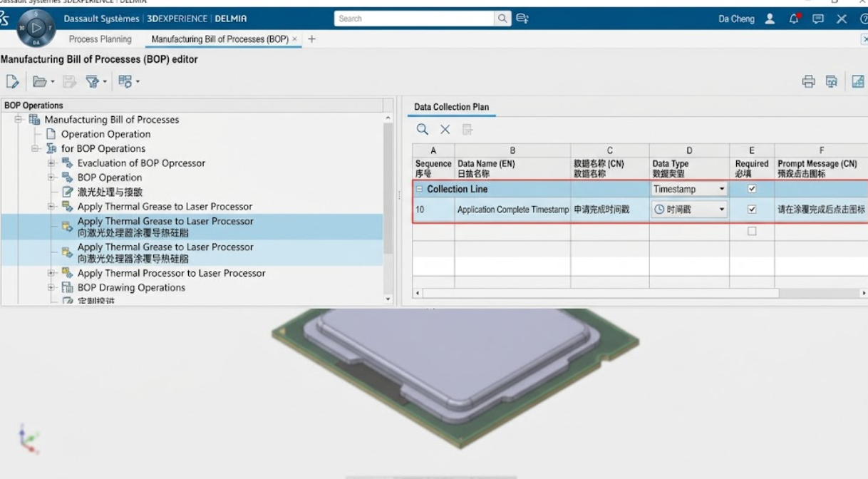Expand the Evacluation of BOP Oprcessor node

pos(51,163)
